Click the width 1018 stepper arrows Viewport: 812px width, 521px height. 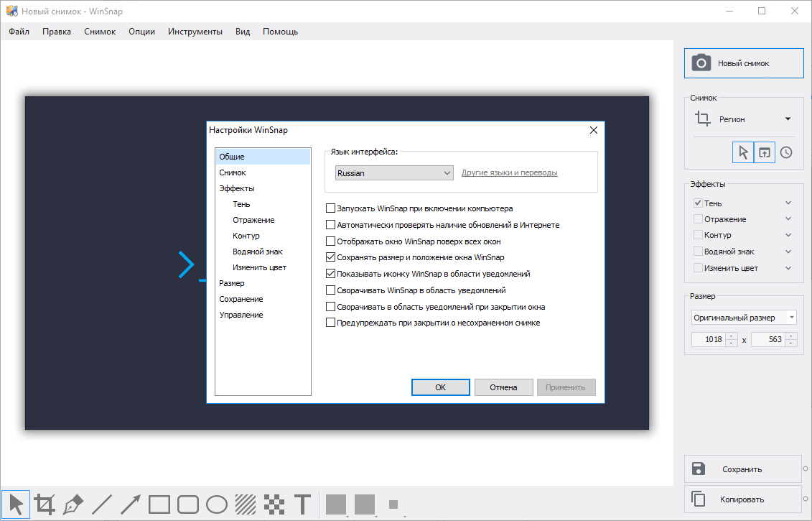click(x=731, y=340)
